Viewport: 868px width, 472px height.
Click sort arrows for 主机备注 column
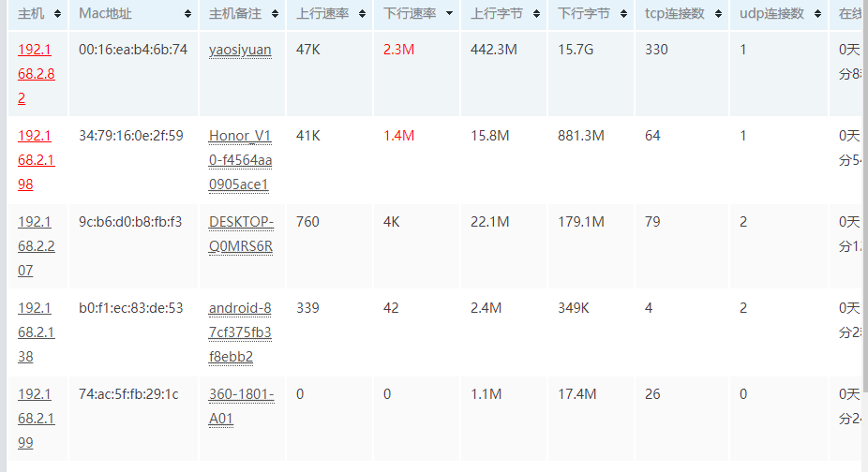click(x=276, y=14)
